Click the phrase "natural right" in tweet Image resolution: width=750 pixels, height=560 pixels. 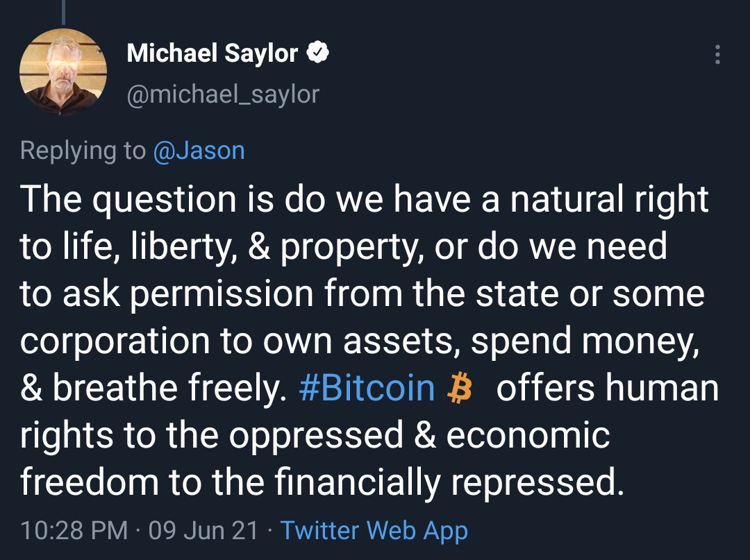pyautogui.click(x=609, y=199)
